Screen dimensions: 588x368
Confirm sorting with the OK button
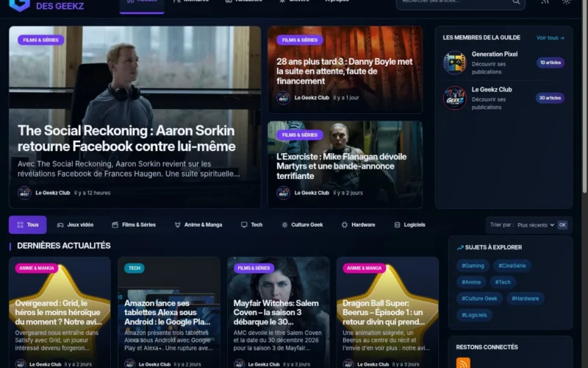tap(562, 225)
